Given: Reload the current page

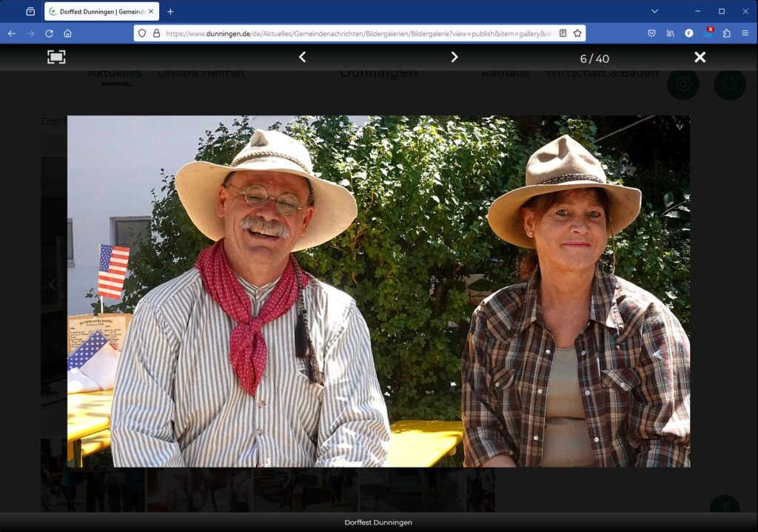Looking at the screenshot, I should (49, 33).
